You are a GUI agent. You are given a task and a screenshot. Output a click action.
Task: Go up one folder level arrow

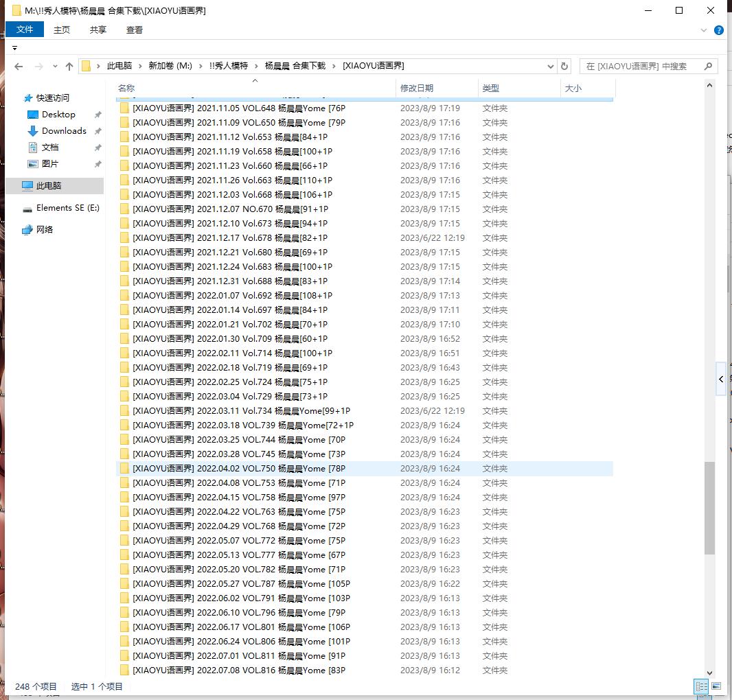click(x=69, y=67)
